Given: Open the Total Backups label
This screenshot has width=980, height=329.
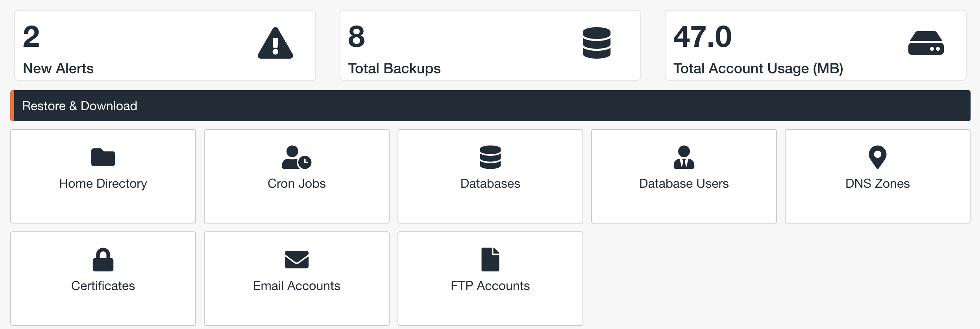Looking at the screenshot, I should click(394, 68).
